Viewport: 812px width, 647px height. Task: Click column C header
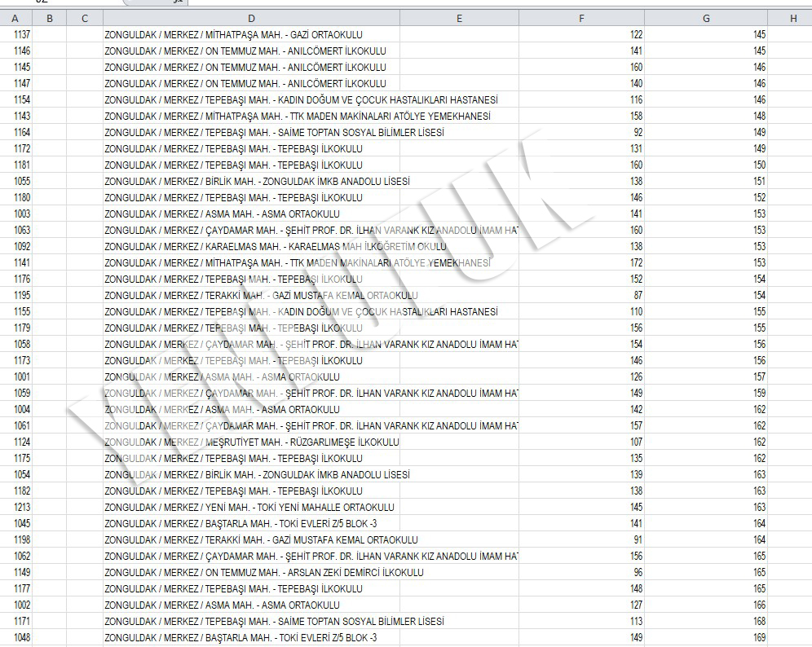point(86,18)
